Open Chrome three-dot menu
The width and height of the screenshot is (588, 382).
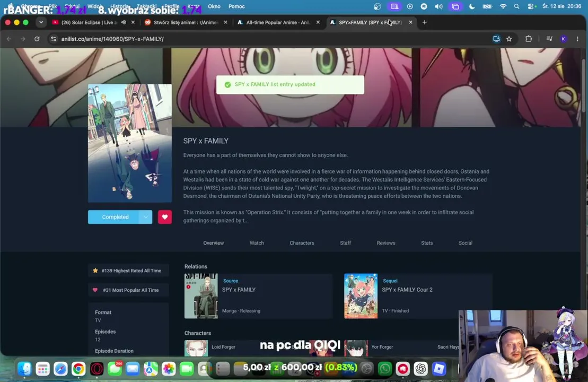click(x=577, y=39)
